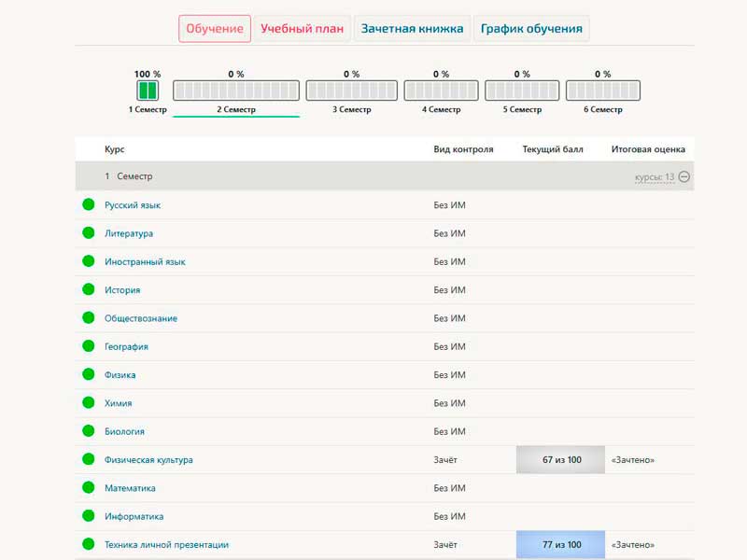Click the 3 Семестр label
Viewport: 747px width, 560px height.
tap(352, 109)
